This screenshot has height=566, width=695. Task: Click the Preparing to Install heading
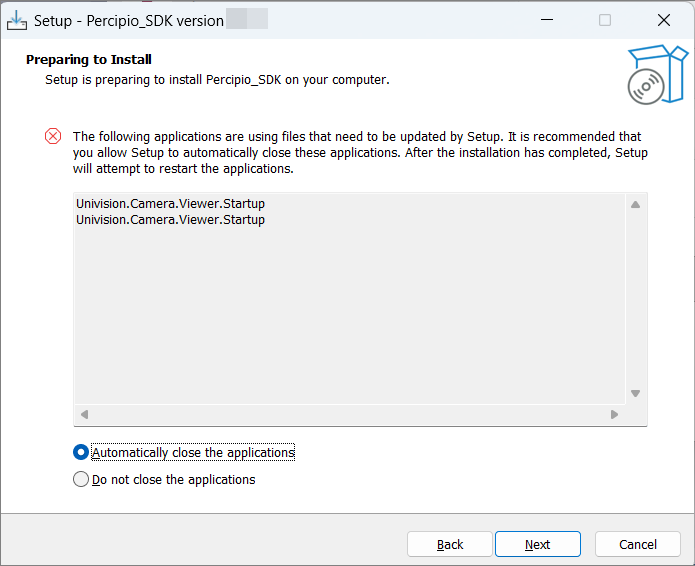(x=89, y=59)
